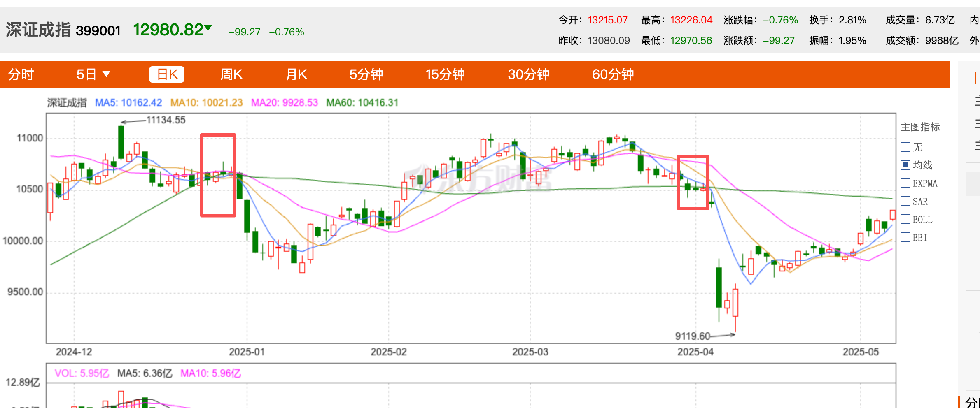Switch to the 分时 chart tab
The width and height of the screenshot is (980, 408).
21,74
